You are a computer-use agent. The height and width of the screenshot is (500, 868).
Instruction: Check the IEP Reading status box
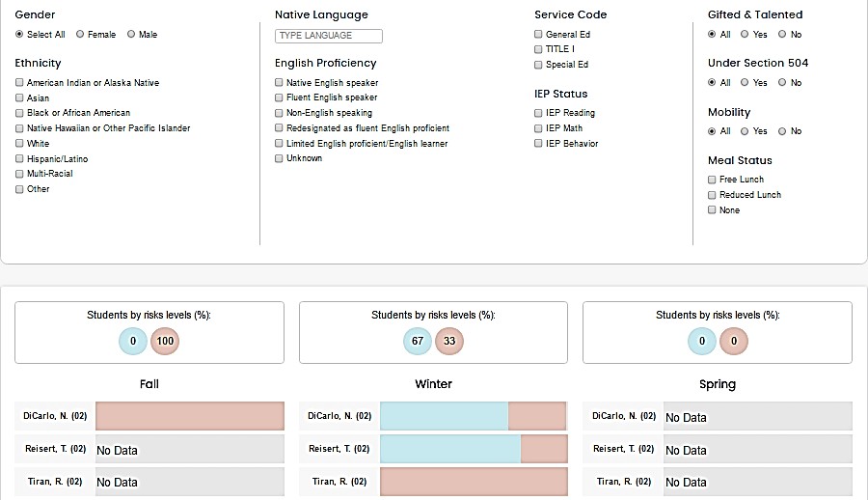(538, 113)
